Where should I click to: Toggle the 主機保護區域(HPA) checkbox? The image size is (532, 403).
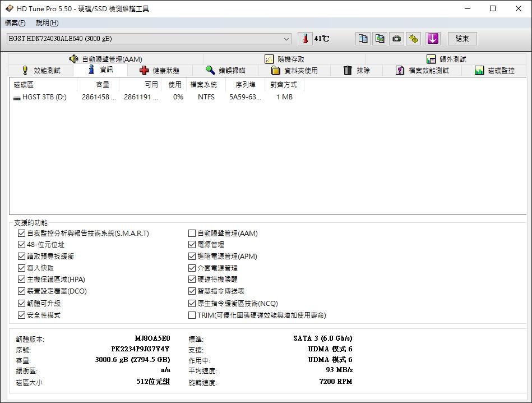(x=21, y=280)
